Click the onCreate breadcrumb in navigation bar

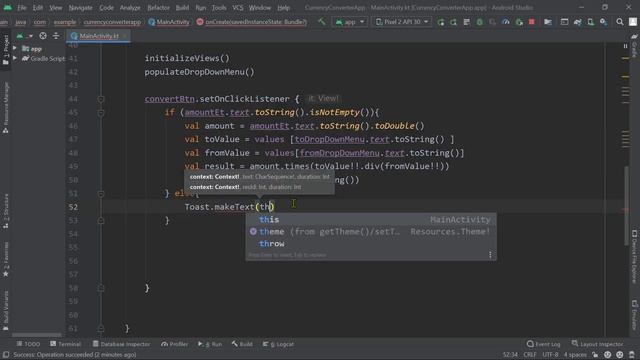tap(252, 22)
